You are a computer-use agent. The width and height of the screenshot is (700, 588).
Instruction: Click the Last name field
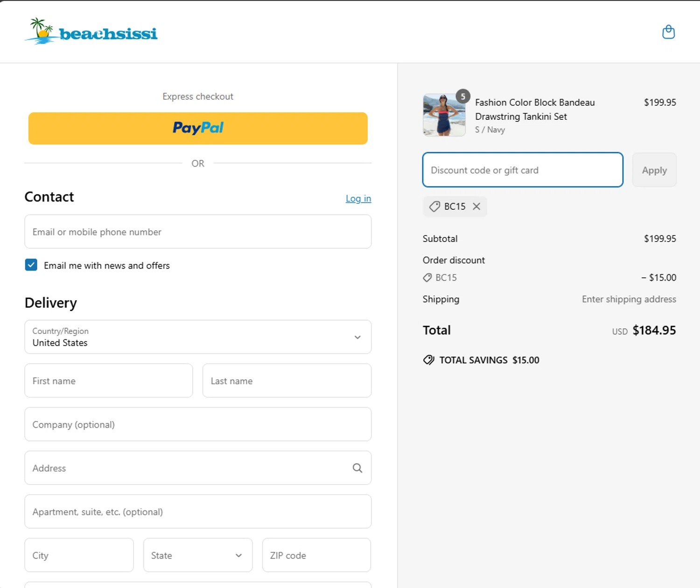click(x=287, y=380)
